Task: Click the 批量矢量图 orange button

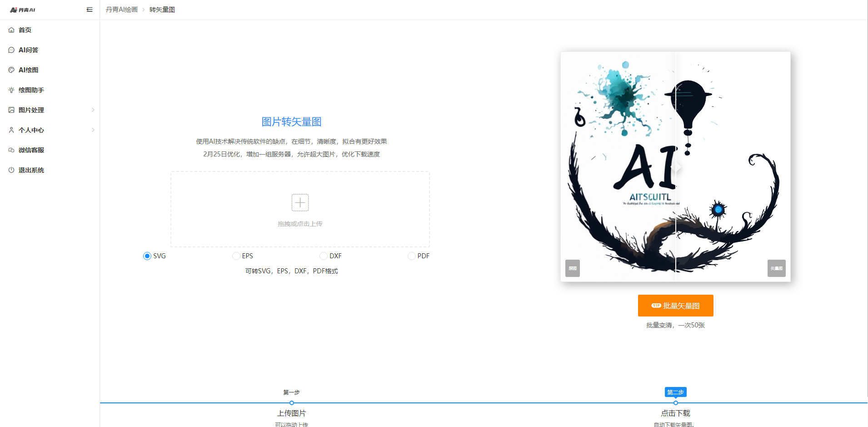Action: [675, 306]
